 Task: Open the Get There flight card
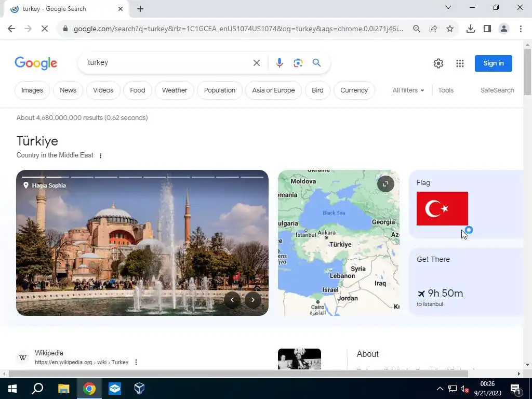(x=467, y=282)
